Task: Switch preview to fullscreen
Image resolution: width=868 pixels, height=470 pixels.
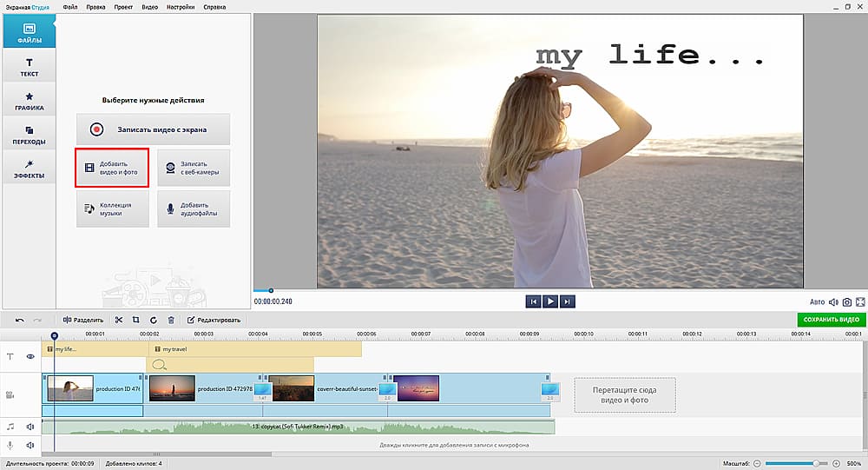Action: tap(860, 302)
